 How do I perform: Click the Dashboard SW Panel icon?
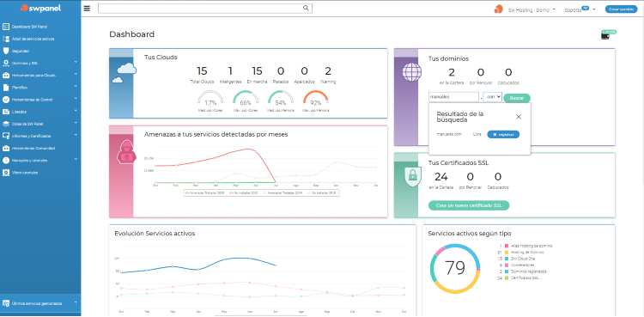tap(6, 27)
